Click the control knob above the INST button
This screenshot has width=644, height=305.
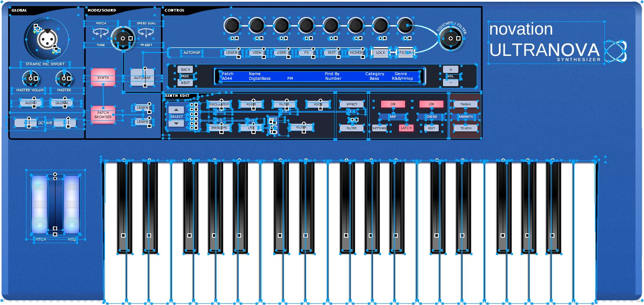330,26
